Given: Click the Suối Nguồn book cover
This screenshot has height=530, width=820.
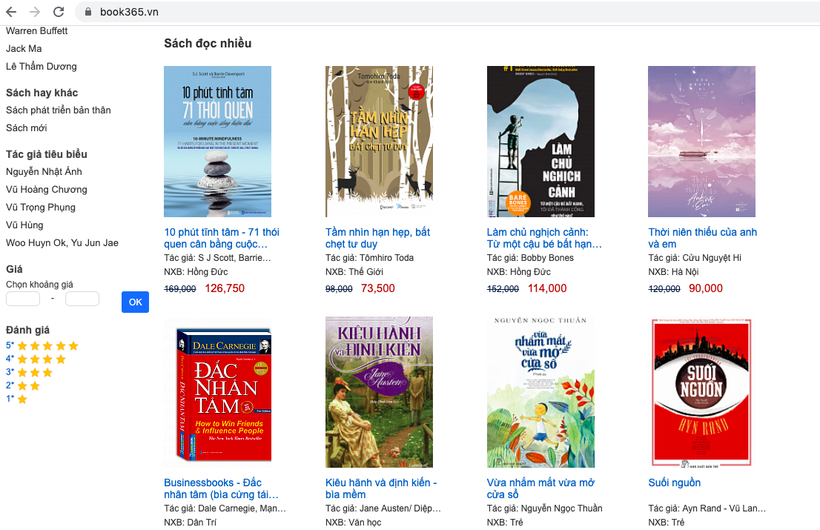Looking at the screenshot, I should point(701,392).
